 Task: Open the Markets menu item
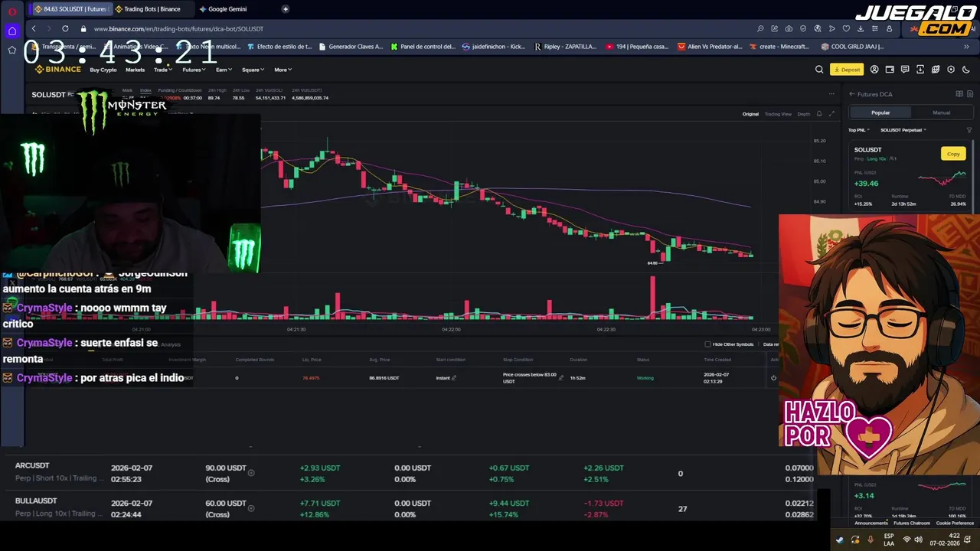click(135, 70)
